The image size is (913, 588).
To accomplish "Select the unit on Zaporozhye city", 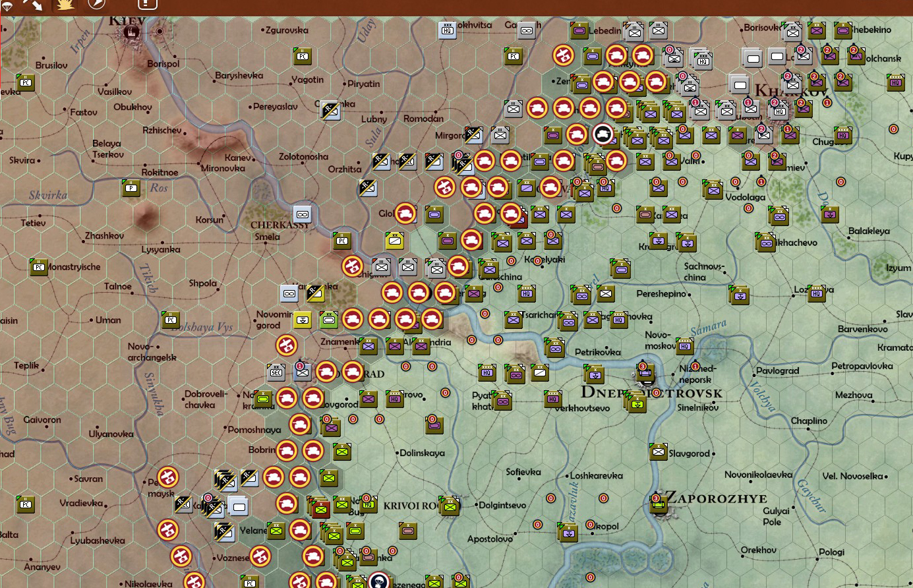I will 659,504.
